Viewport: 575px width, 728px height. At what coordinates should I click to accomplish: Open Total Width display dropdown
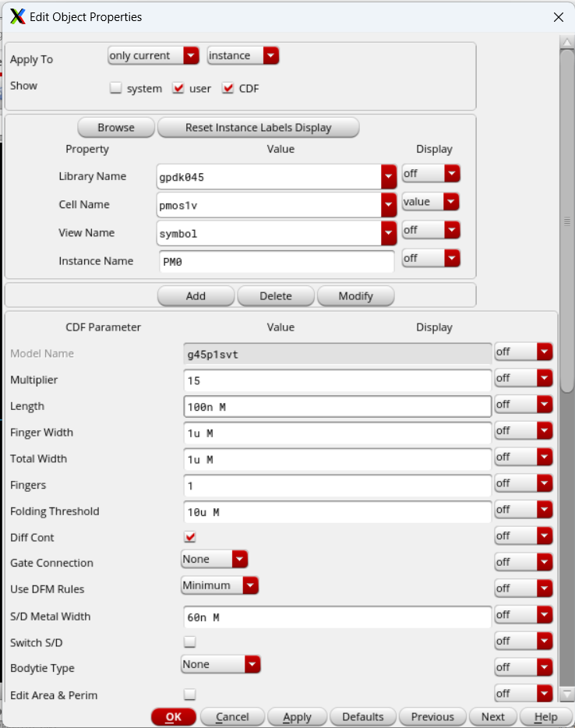click(x=524, y=458)
